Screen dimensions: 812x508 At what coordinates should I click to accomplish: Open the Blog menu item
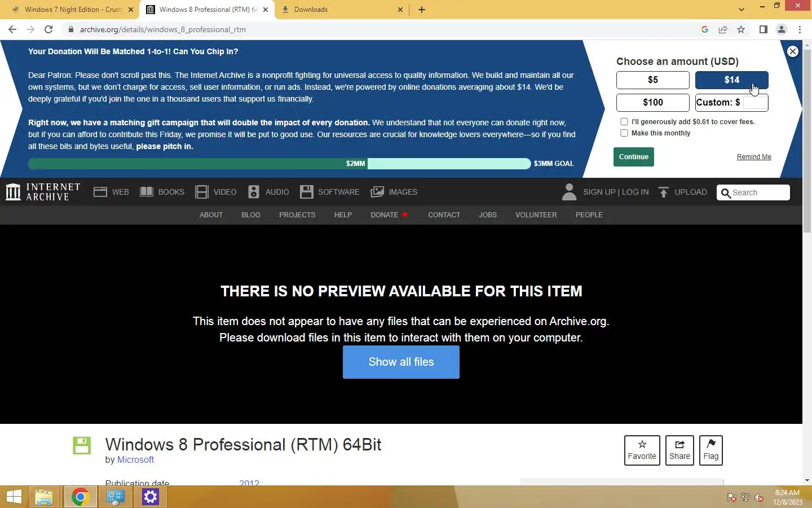point(251,215)
